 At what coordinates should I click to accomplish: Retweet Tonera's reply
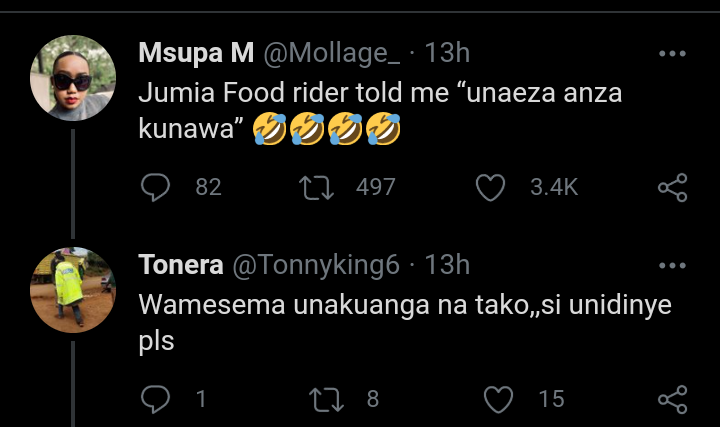tap(325, 399)
